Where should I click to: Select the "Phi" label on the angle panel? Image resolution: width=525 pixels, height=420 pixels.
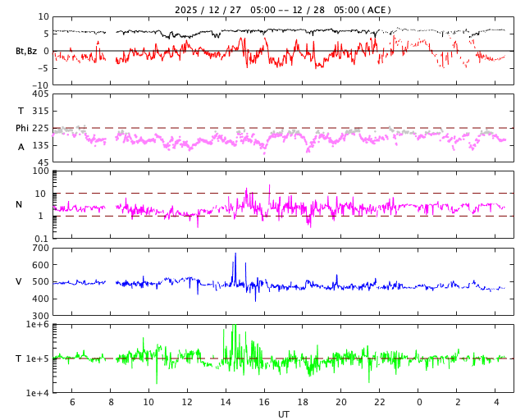coord(22,128)
